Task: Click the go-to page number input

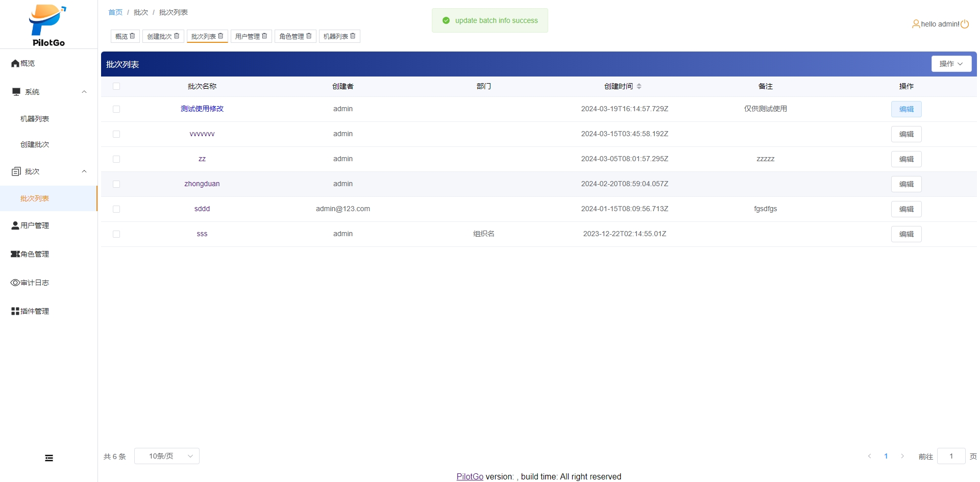Action: (951, 456)
